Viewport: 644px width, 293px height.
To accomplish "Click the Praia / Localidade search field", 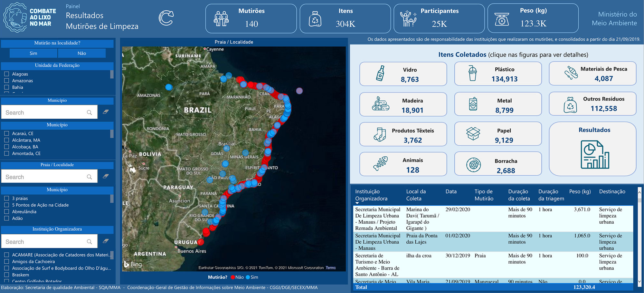I will (x=45, y=177).
